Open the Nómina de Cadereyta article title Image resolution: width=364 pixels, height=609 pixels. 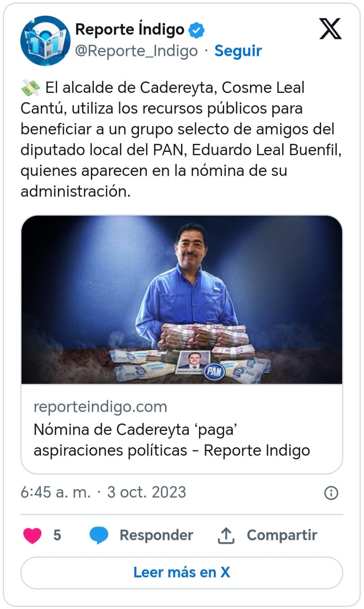point(172,440)
